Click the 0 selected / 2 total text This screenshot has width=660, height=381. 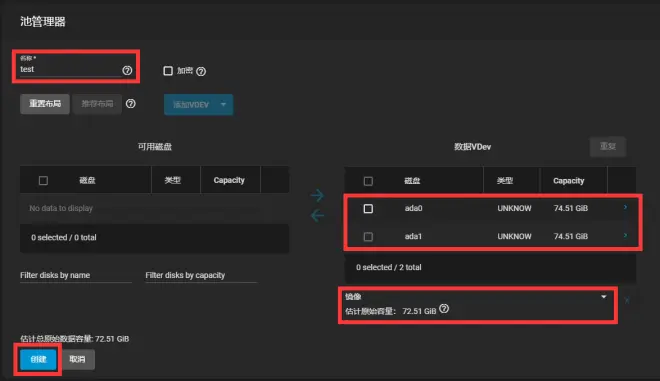[389, 267]
